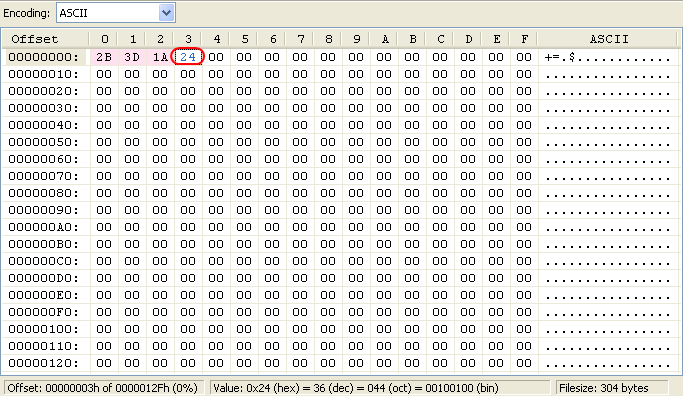Select hex byte 2B at offset 00000000
This screenshot has width=683, height=396.
[x=104, y=57]
